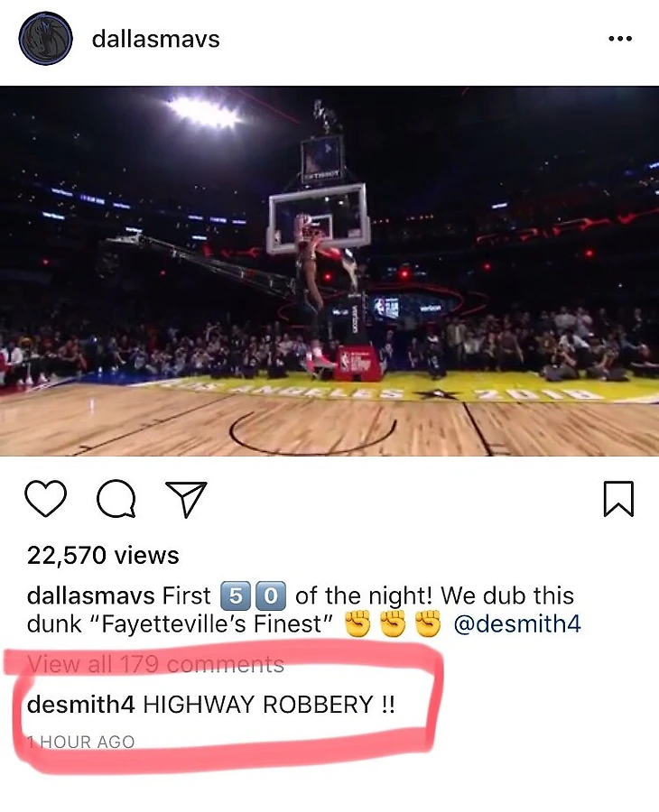The image size is (659, 812).
Task: Tap the last raised fist emoji
Action: tap(428, 623)
